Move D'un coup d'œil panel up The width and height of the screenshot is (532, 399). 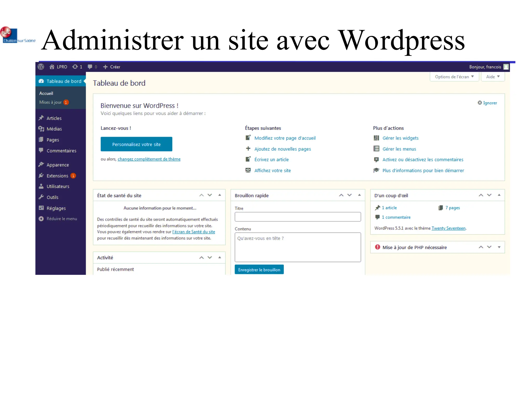[x=481, y=195]
